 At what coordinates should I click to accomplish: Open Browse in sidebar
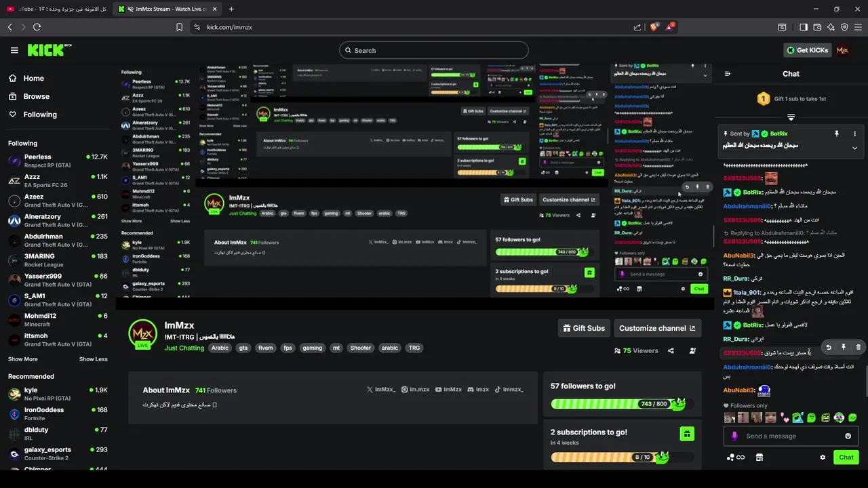point(29,96)
